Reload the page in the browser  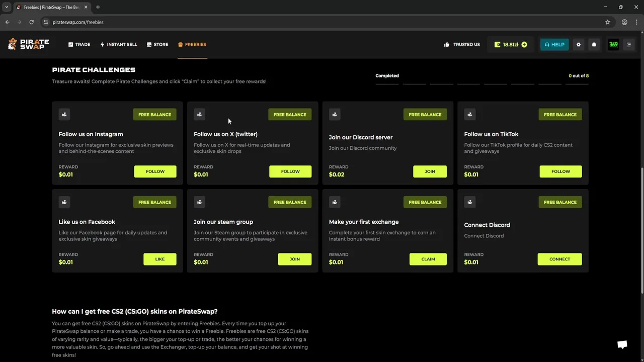(31, 22)
